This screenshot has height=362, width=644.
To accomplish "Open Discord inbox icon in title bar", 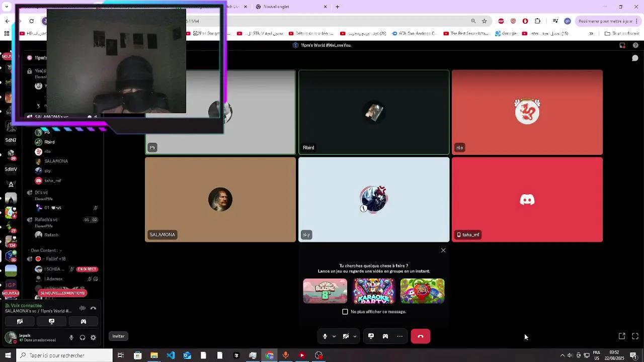I will pos(622,45).
